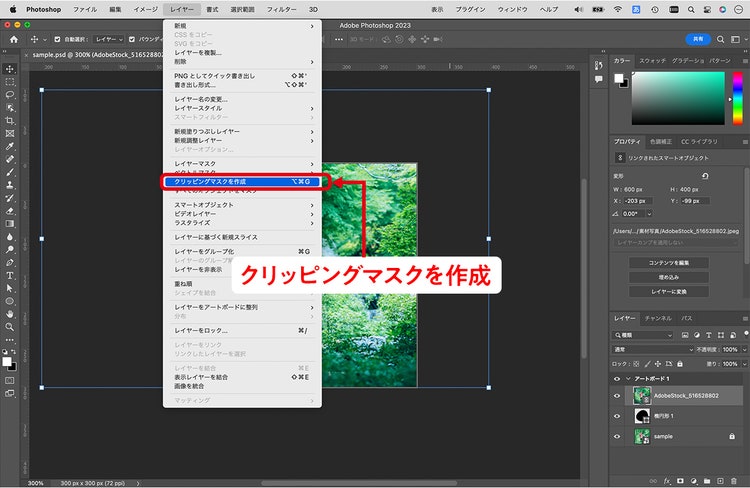This screenshot has width=750, height=488.
Task: Select the Eyedropper tool
Action: 10,146
